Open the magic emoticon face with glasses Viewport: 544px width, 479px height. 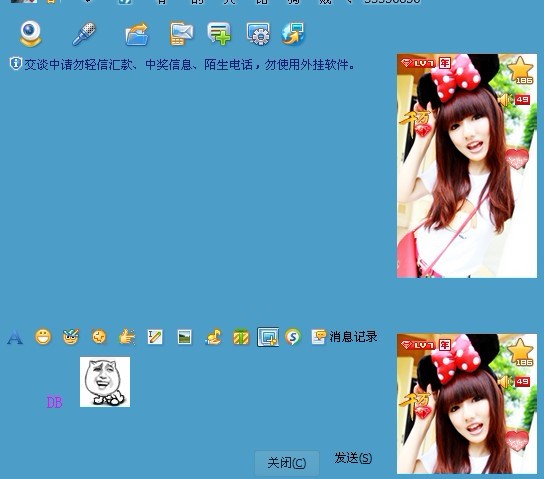71,336
